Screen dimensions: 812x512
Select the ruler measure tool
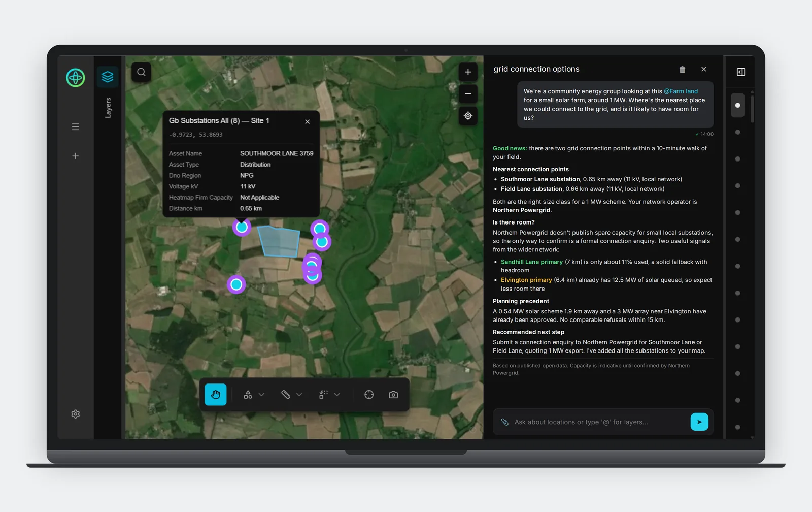coord(286,395)
